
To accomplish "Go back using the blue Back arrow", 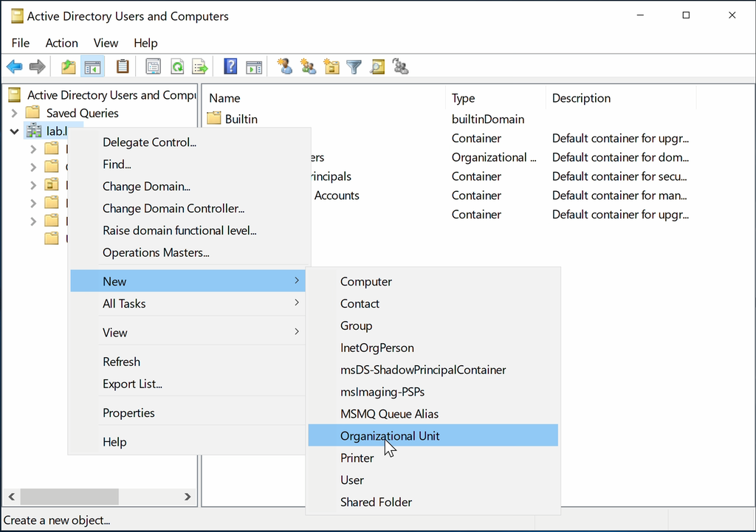I will click(x=15, y=66).
